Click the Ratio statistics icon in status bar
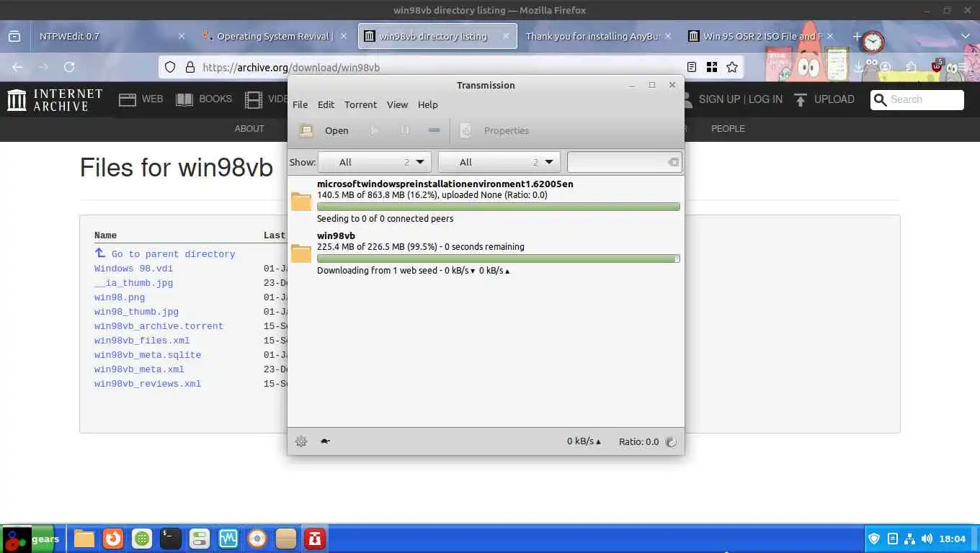 671,441
